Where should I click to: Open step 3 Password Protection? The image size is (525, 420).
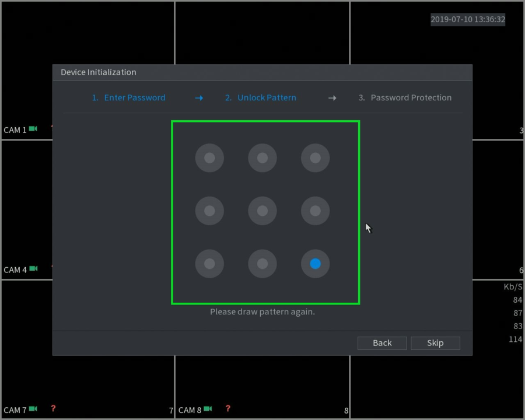click(x=405, y=98)
